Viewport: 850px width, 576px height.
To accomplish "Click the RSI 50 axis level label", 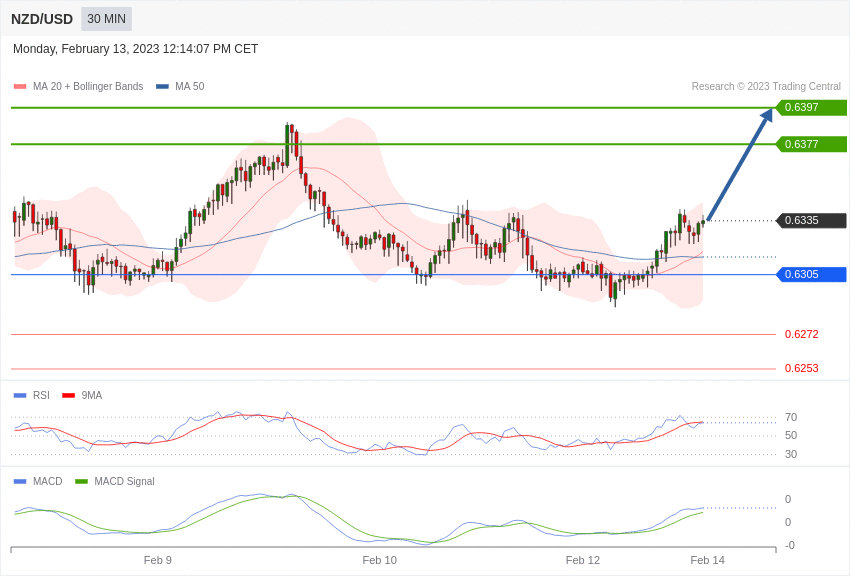I will click(x=791, y=435).
